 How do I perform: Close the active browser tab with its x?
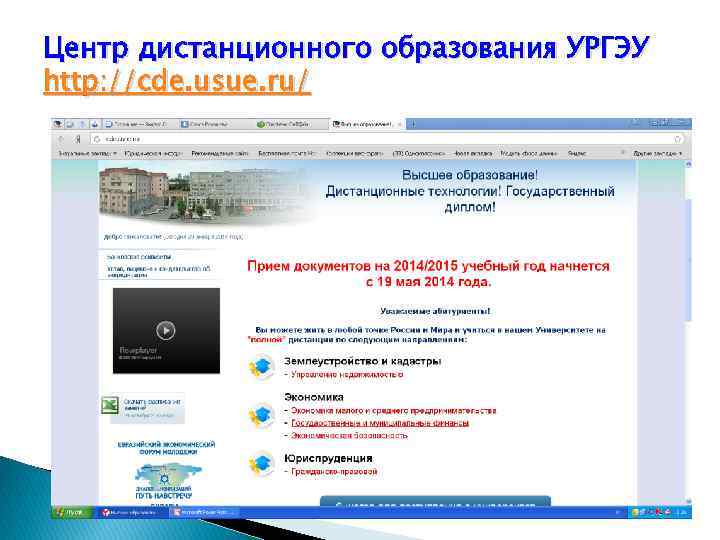click(x=399, y=124)
